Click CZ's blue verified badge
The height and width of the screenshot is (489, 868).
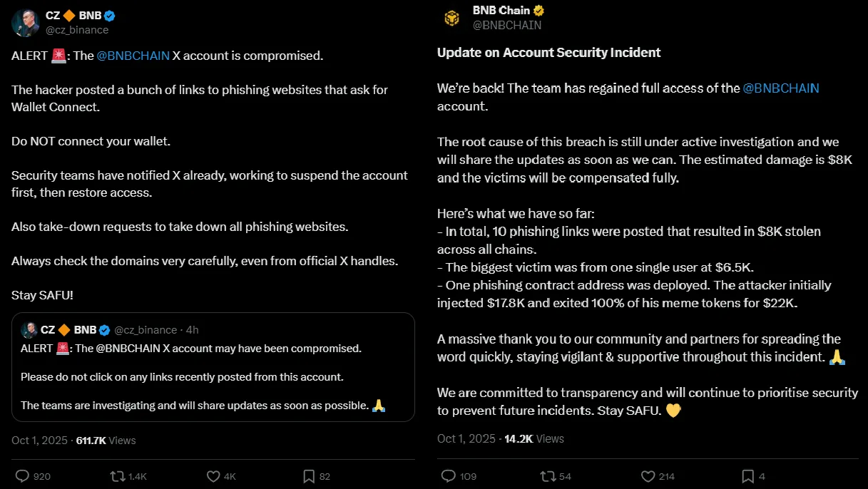pyautogui.click(x=110, y=16)
